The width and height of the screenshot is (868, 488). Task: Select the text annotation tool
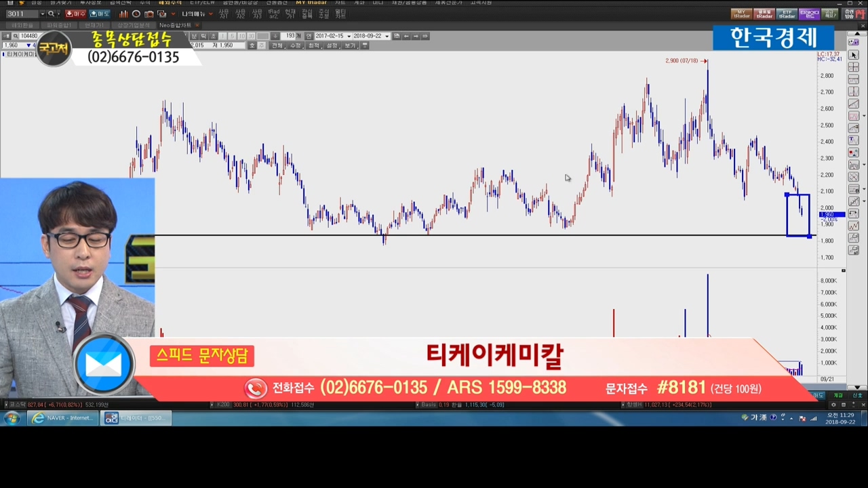tap(854, 140)
